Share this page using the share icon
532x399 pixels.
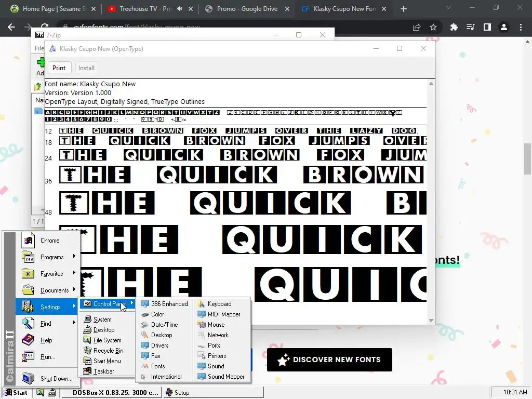[417, 27]
